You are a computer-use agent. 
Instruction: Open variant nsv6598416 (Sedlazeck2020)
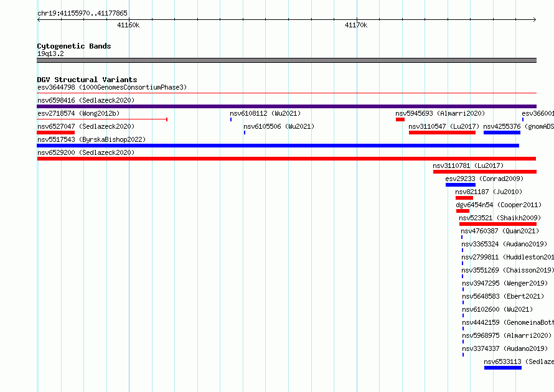(86, 100)
